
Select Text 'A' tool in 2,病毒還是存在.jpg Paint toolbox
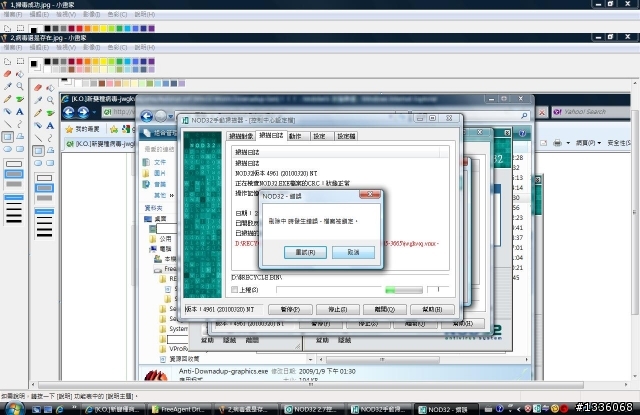20,111
